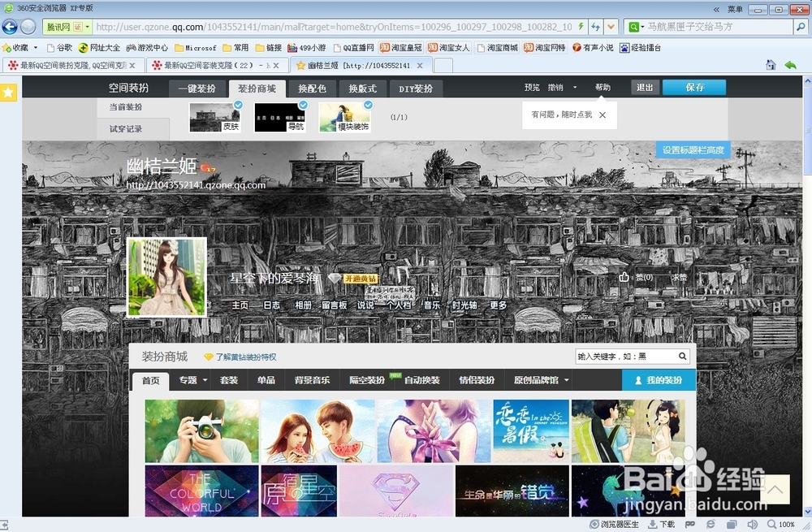This screenshot has height=532, width=812.
Task: Open the 谷歌 bookmark
Action: click(x=59, y=48)
